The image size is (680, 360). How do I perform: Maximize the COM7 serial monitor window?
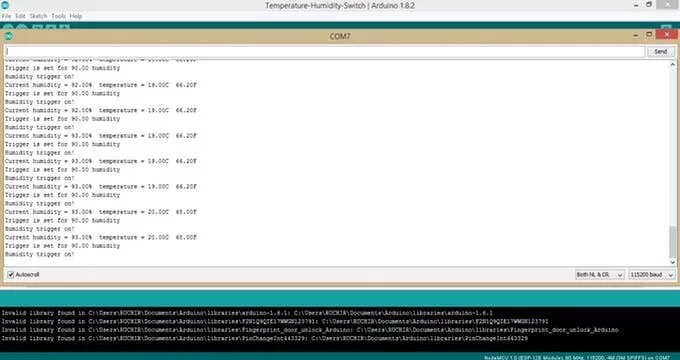coord(649,35)
